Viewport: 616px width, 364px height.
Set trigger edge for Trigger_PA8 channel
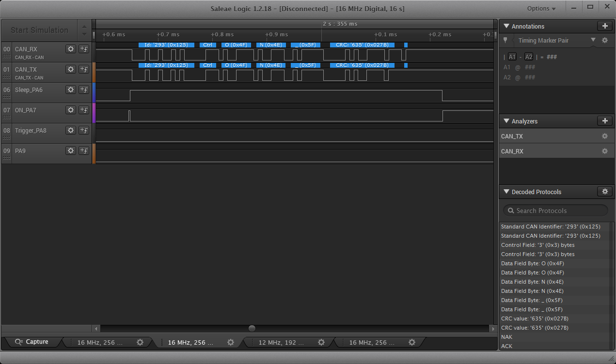(84, 130)
